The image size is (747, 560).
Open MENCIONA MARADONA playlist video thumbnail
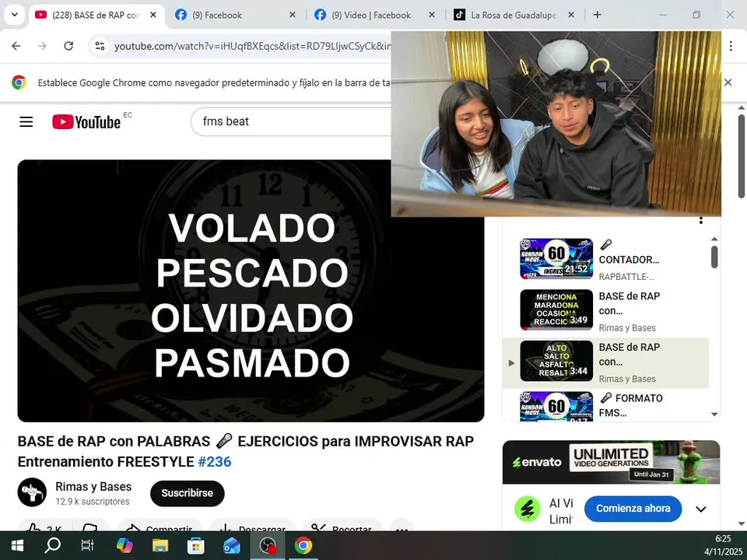[556, 310]
